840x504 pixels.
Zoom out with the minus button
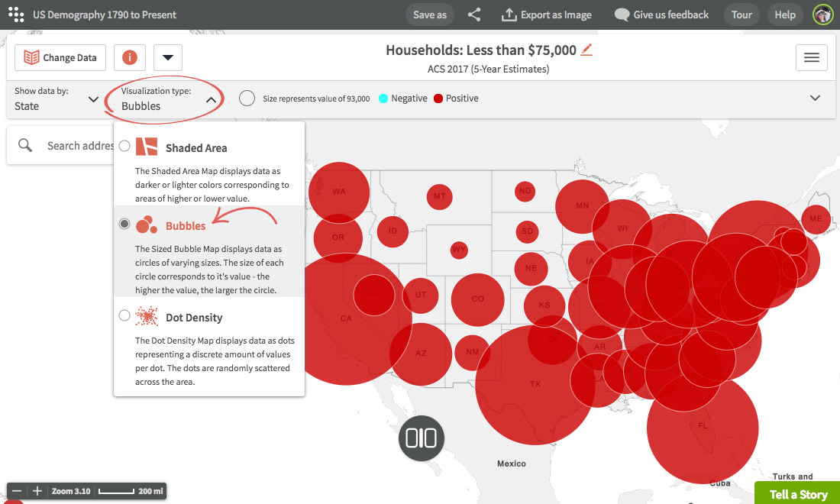pos(17,490)
